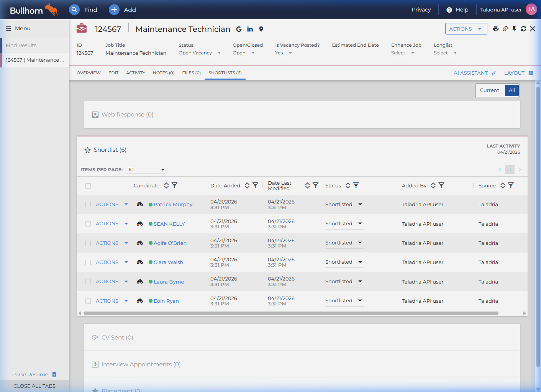Pin the job record with the pin icon
541x392 pixels.
coord(514,28)
